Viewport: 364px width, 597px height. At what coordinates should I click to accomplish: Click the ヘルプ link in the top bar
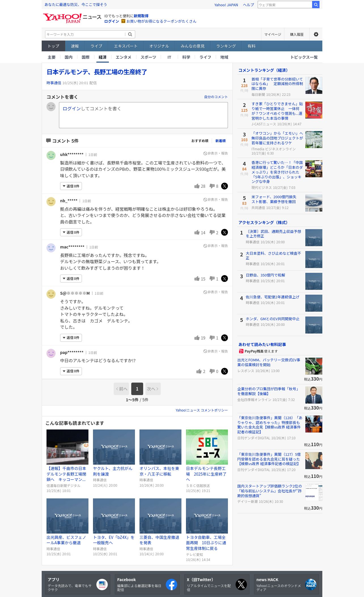[x=248, y=5]
